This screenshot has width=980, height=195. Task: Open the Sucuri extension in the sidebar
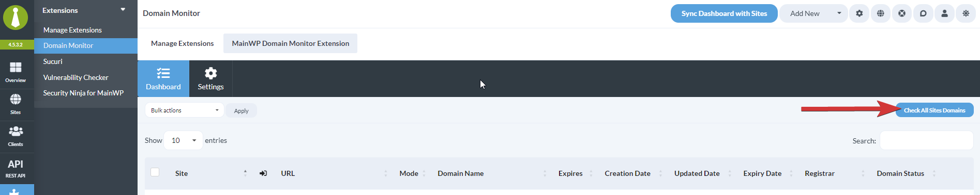pos(53,61)
